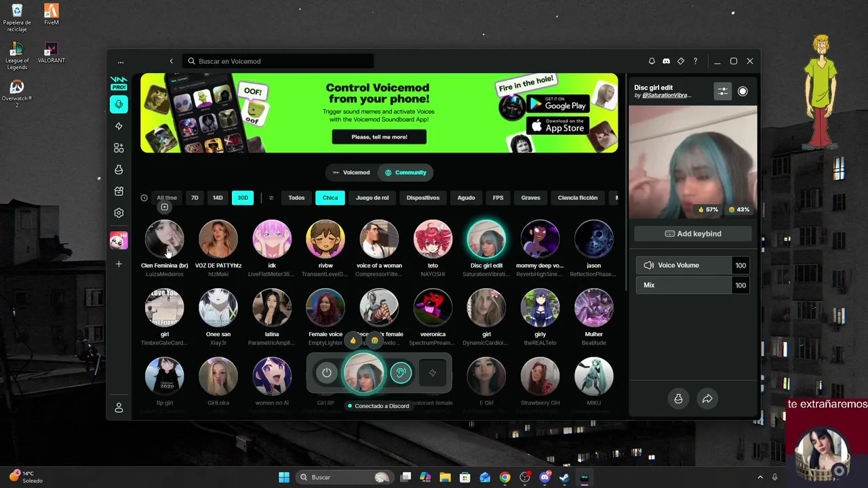The height and width of the screenshot is (488, 868).
Task: Filter by All time
Action: point(167,198)
